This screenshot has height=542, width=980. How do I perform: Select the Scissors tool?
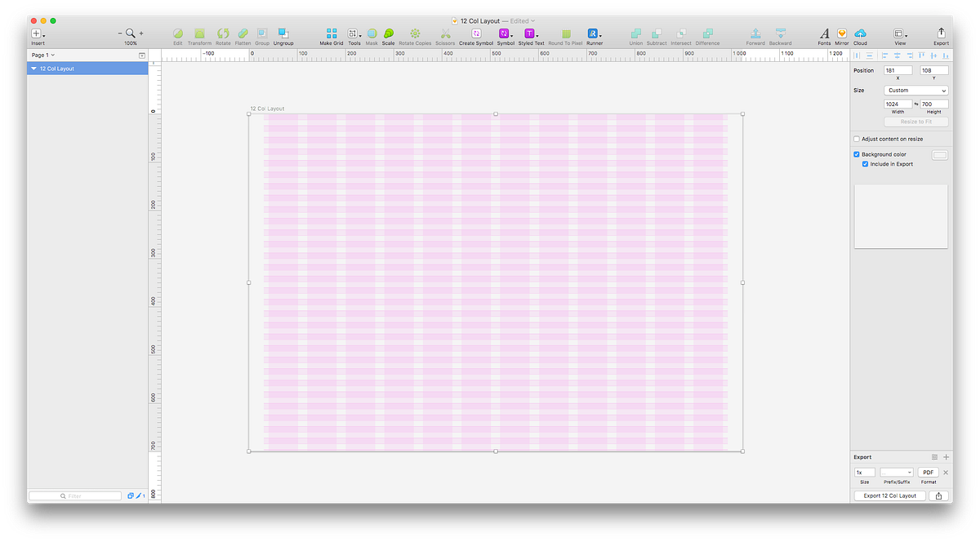point(445,33)
